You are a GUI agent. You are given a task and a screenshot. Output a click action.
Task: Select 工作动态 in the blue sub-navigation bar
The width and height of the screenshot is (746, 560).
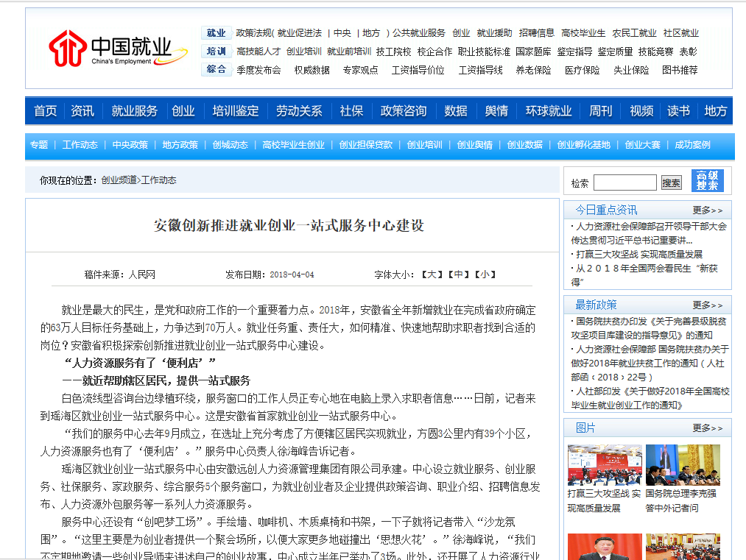(x=80, y=145)
